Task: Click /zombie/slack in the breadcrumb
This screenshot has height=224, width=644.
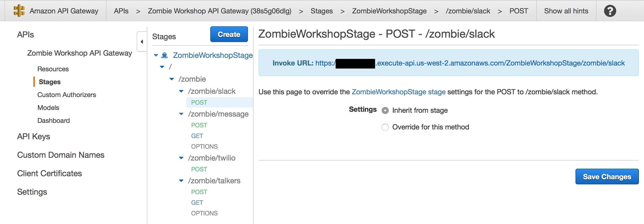Action: pos(468,11)
